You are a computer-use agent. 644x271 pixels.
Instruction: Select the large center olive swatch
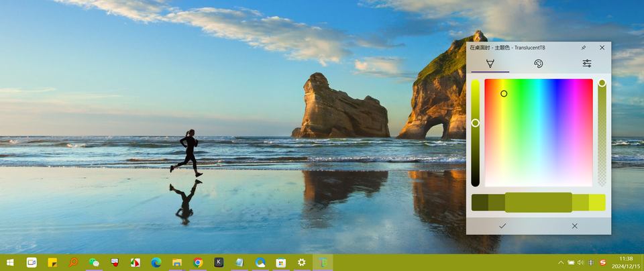[x=539, y=203]
